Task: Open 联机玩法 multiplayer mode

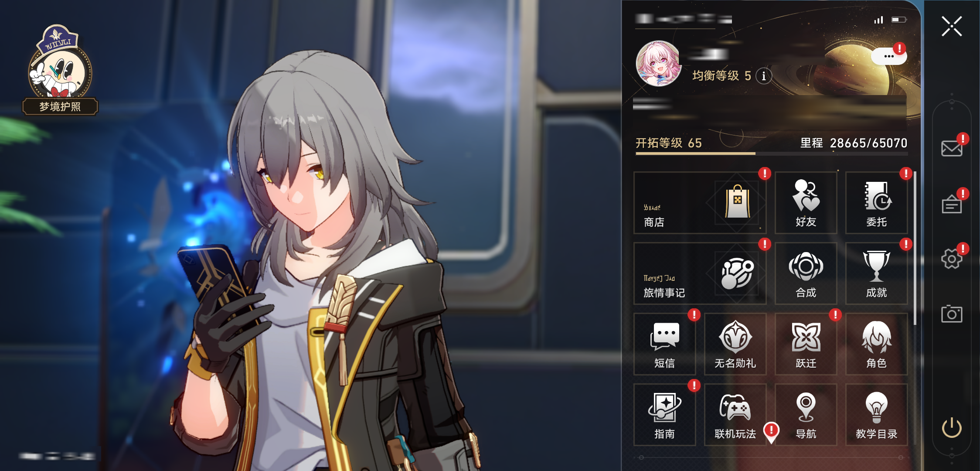Action: point(735,415)
